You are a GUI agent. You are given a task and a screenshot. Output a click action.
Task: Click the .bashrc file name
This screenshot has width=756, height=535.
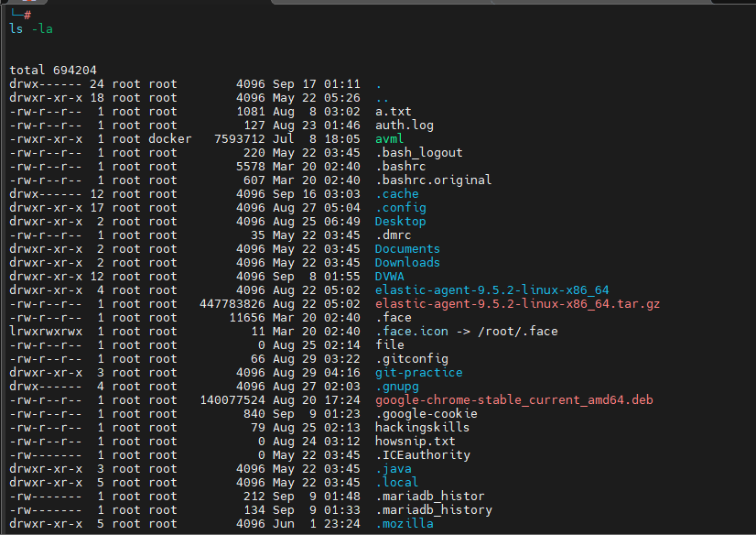400,167
